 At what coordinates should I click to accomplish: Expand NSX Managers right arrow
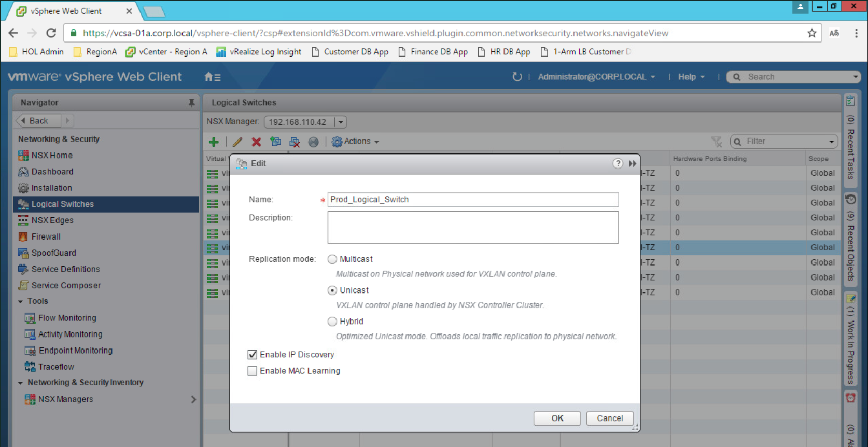pos(193,399)
